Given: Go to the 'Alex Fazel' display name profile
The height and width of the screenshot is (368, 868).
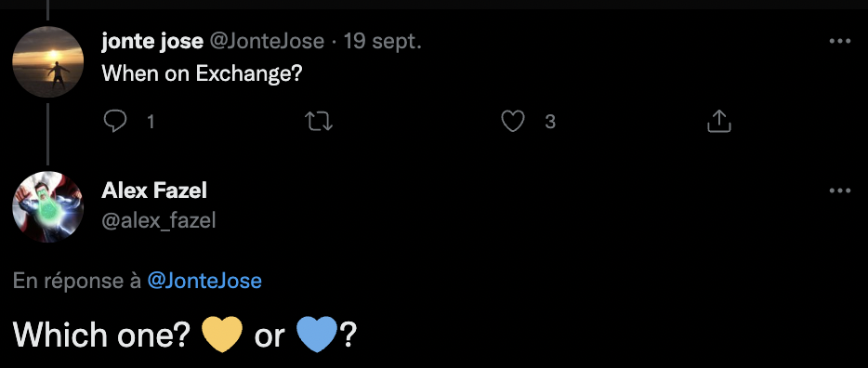Looking at the screenshot, I should coord(154,191).
